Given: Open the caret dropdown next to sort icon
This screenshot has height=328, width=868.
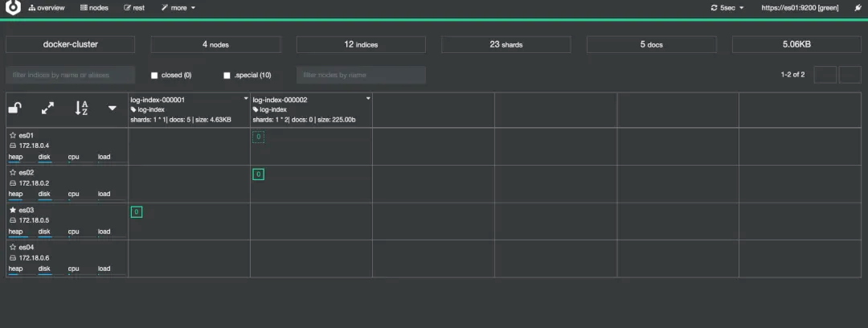Looking at the screenshot, I should 113,108.
